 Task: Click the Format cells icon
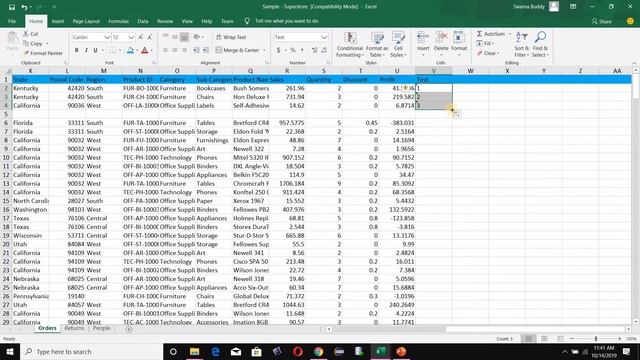click(x=459, y=38)
